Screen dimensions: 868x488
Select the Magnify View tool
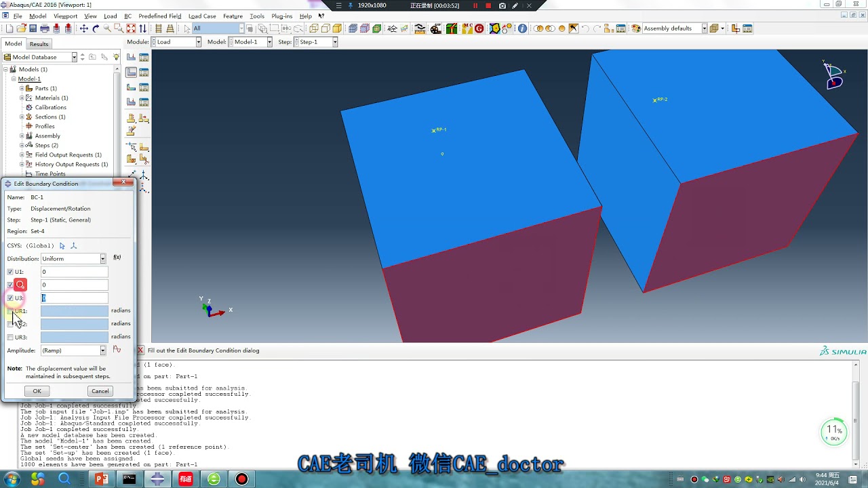point(107,28)
